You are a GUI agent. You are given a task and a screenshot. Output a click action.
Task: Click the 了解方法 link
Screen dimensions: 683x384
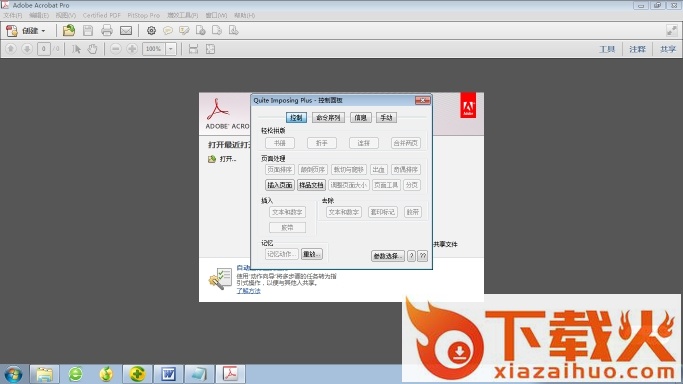pyautogui.click(x=248, y=291)
